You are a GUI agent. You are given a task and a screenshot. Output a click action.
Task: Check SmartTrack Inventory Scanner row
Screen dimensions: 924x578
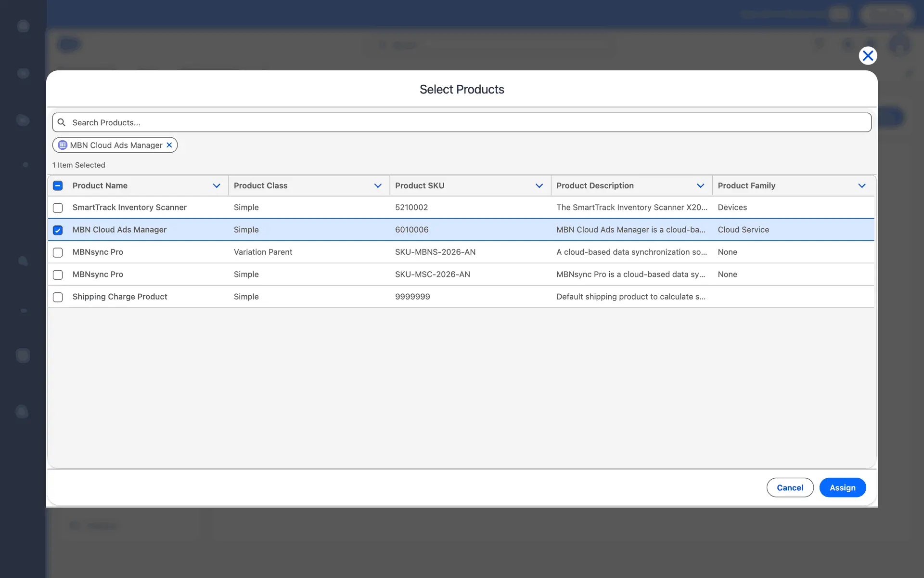(x=58, y=208)
